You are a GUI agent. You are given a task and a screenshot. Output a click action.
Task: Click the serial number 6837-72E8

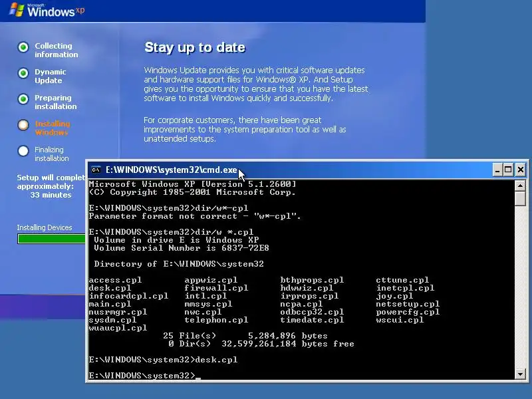tap(245, 248)
